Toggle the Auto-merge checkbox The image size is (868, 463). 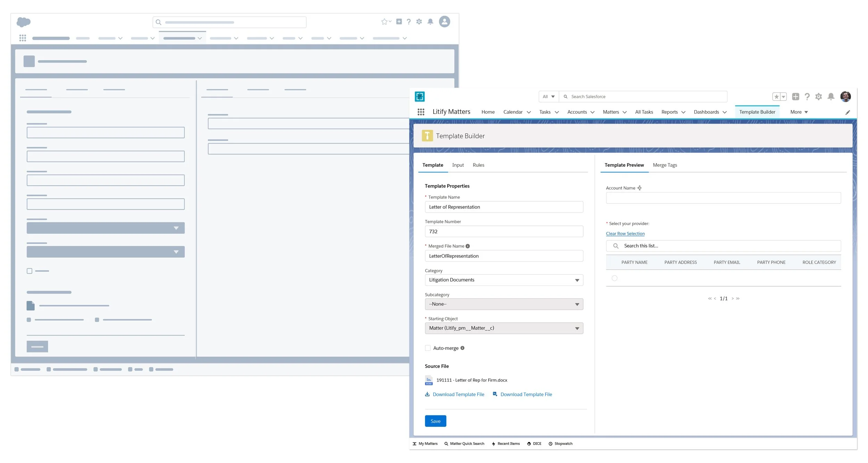click(428, 348)
